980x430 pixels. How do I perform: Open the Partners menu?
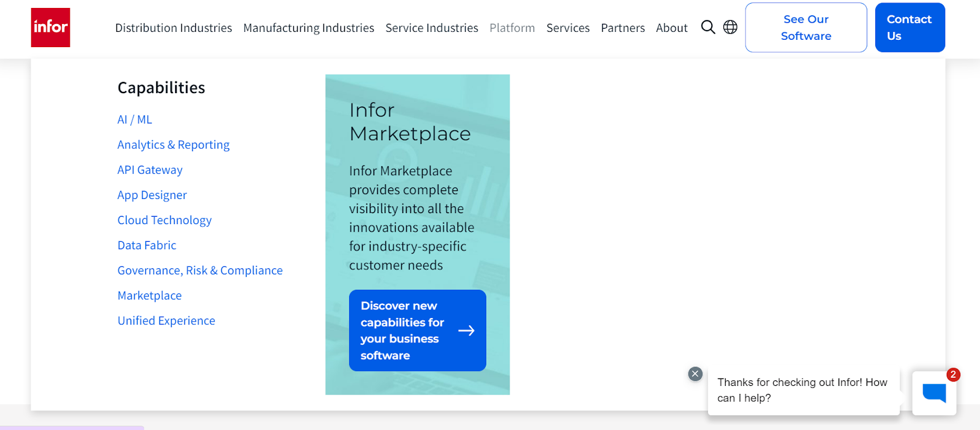pyautogui.click(x=623, y=28)
